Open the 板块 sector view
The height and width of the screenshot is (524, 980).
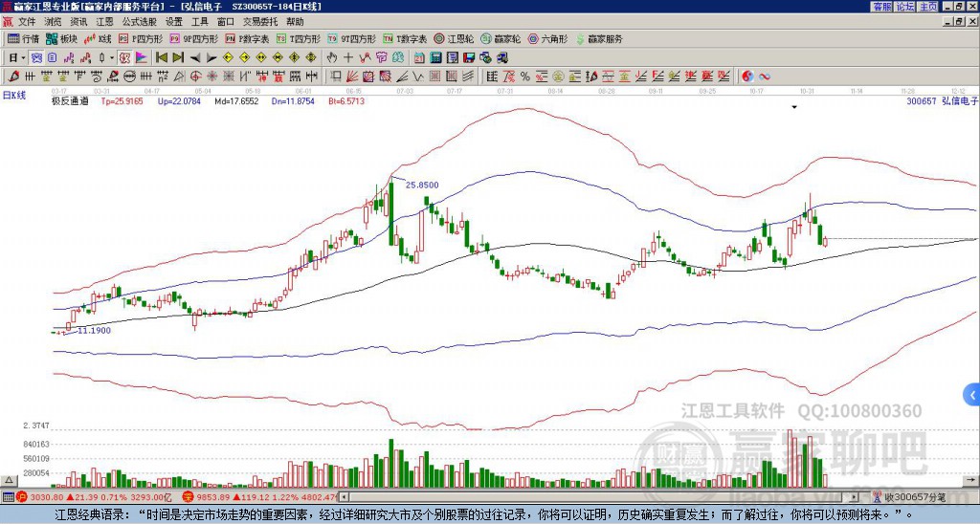[60, 38]
